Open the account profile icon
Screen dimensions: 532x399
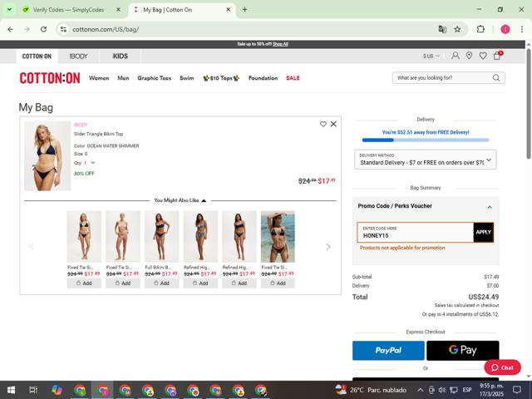[456, 56]
